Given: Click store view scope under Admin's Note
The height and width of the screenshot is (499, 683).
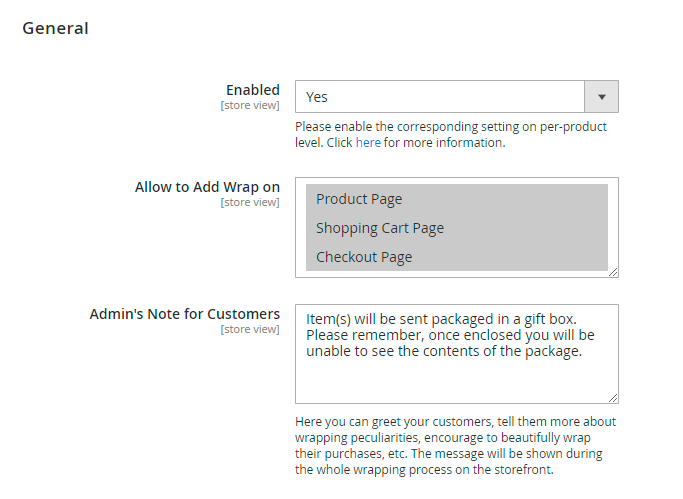Looking at the screenshot, I should 250,330.
